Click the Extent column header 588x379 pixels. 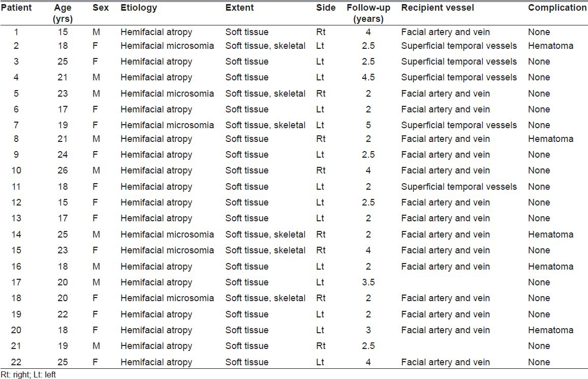239,8
